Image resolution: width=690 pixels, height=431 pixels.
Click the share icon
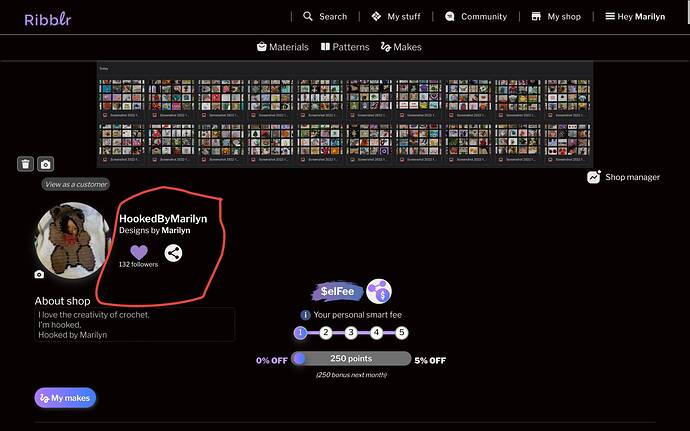pos(173,253)
